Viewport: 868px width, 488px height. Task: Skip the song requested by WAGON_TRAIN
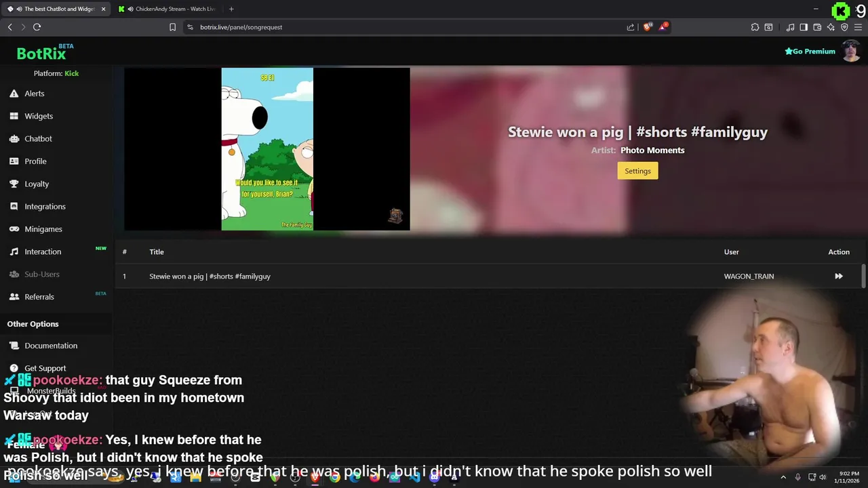pos(839,276)
